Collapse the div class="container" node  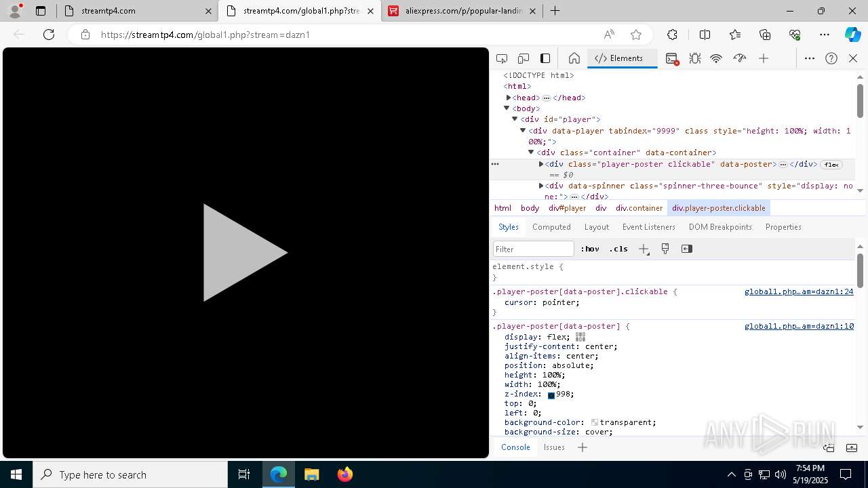[531, 152]
